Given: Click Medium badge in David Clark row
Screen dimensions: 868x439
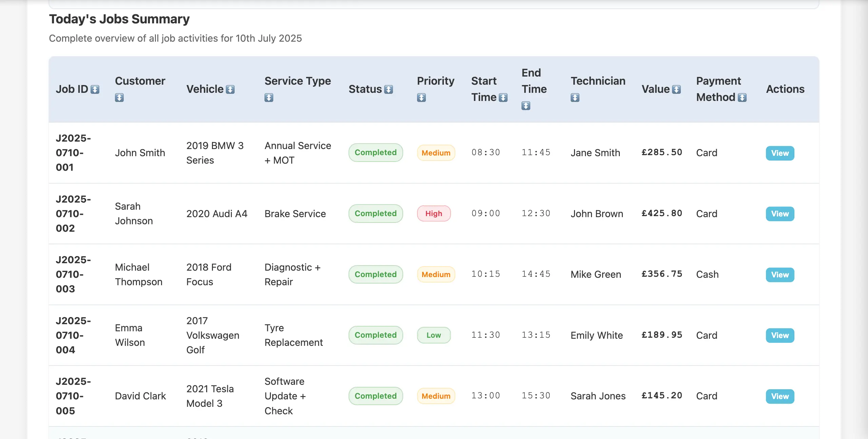Looking at the screenshot, I should pos(436,396).
